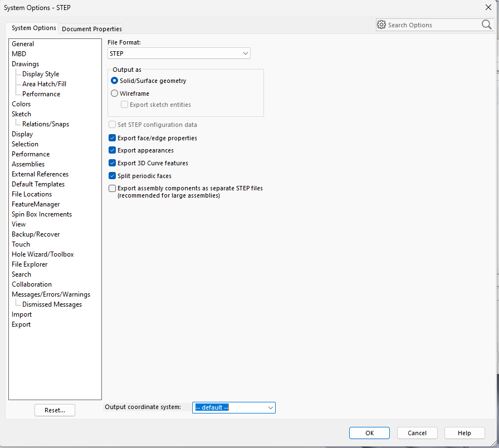499x448 pixels.
Task: Open Collaboration options
Action: (x=32, y=284)
